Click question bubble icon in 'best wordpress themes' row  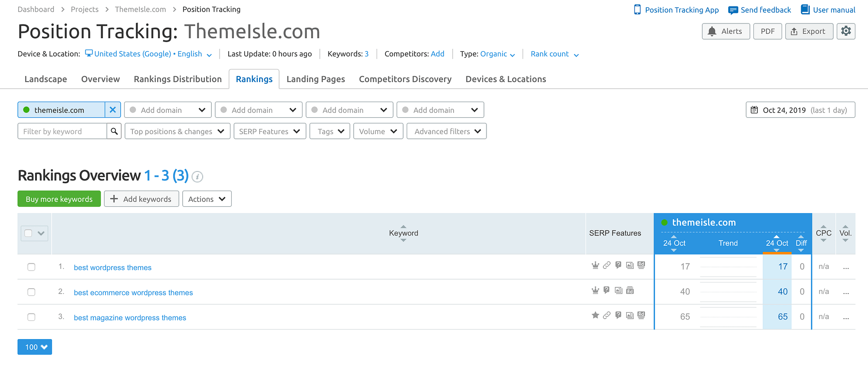(618, 265)
